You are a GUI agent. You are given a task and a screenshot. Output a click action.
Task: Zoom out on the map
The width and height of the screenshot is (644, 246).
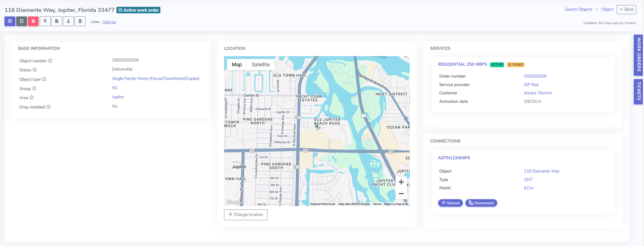pyautogui.click(x=401, y=194)
